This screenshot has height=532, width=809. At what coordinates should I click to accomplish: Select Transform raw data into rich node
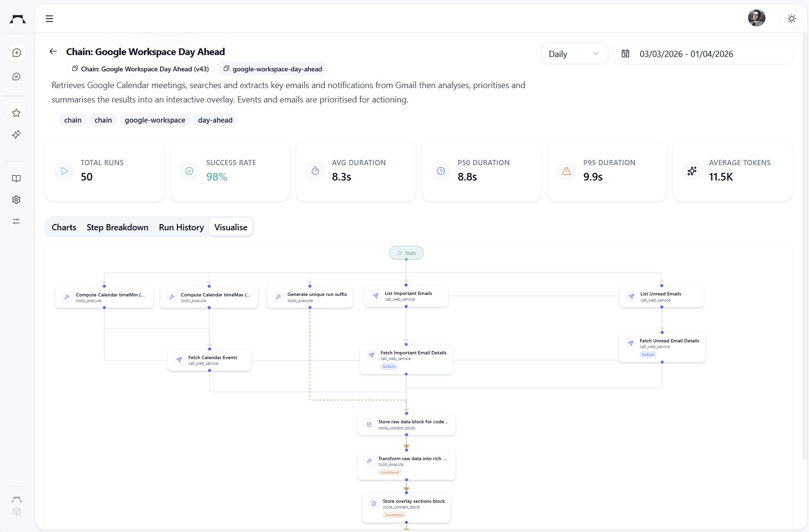[406, 465]
